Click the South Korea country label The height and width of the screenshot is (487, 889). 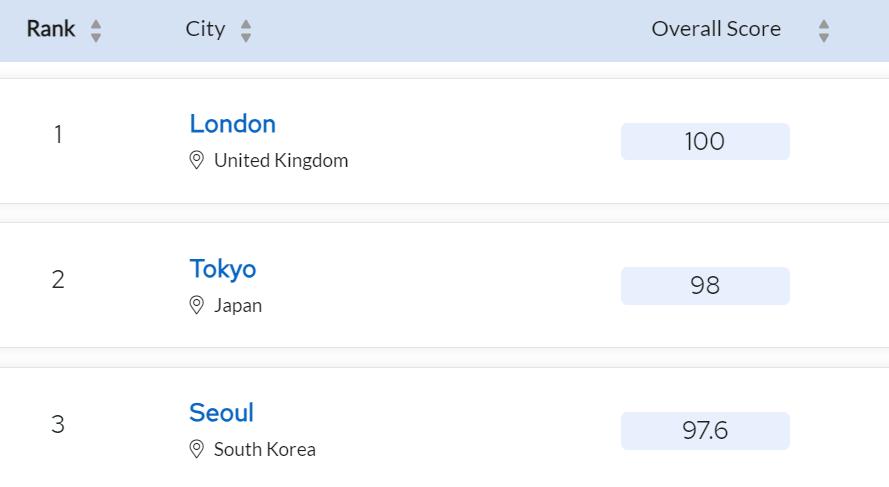pos(265,449)
